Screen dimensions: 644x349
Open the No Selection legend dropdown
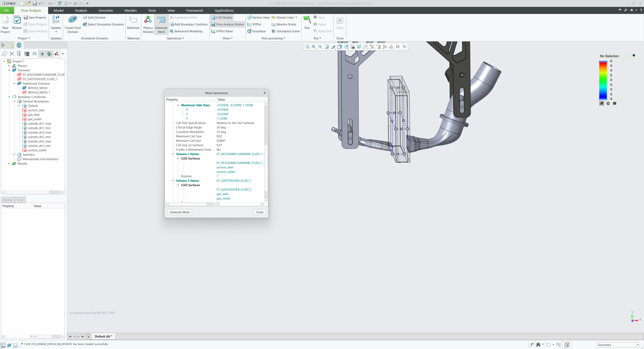(634, 56)
